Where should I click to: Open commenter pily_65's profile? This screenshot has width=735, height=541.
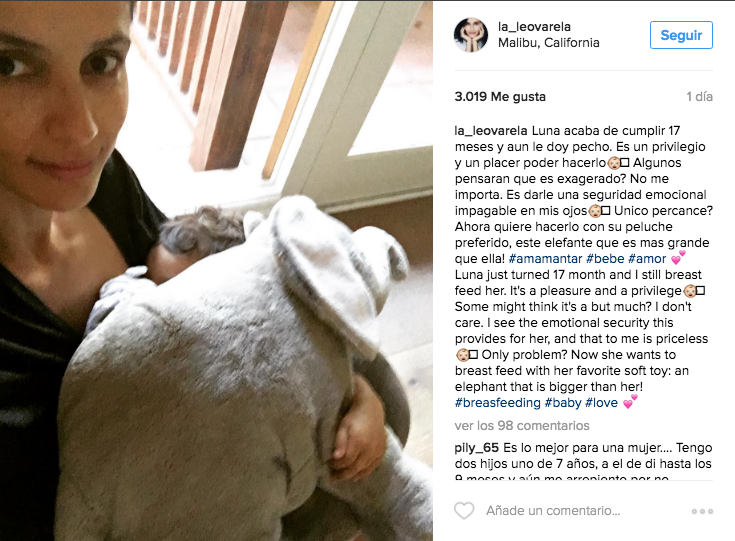point(477,448)
